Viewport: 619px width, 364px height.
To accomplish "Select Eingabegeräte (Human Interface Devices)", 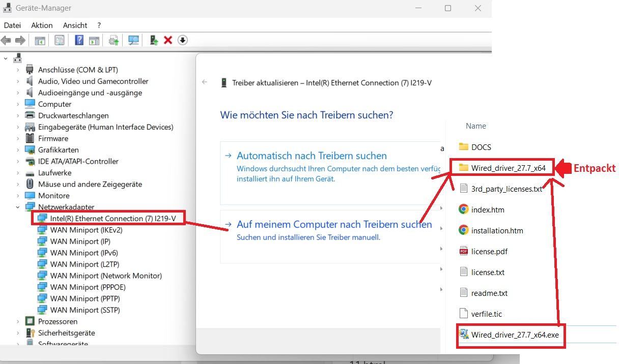I will tap(105, 127).
